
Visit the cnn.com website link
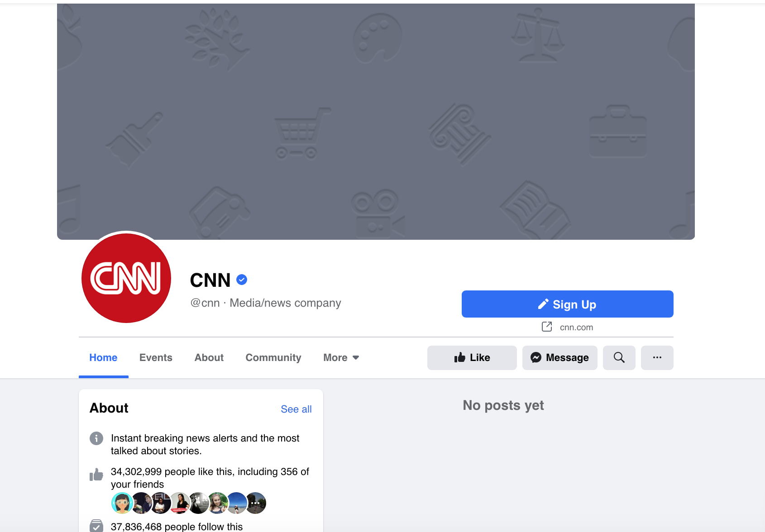pos(576,327)
